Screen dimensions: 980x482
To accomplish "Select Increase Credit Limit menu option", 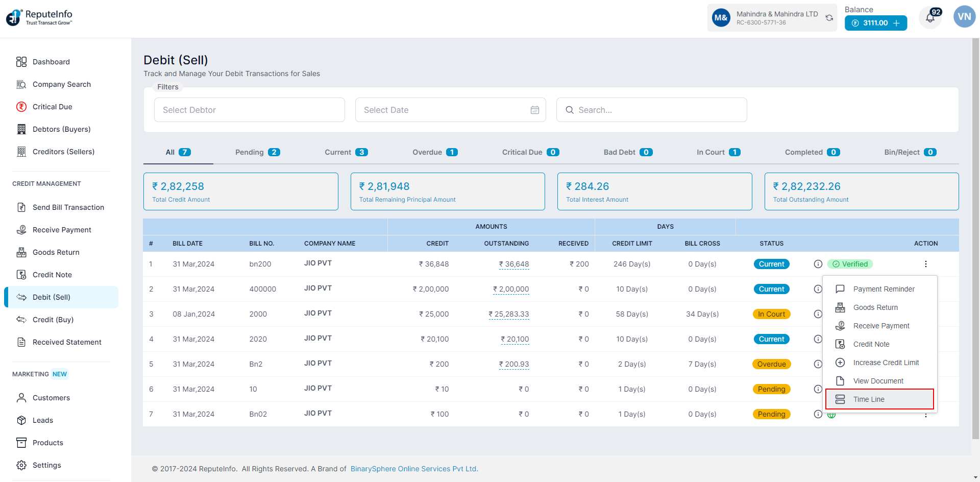I will tap(886, 363).
